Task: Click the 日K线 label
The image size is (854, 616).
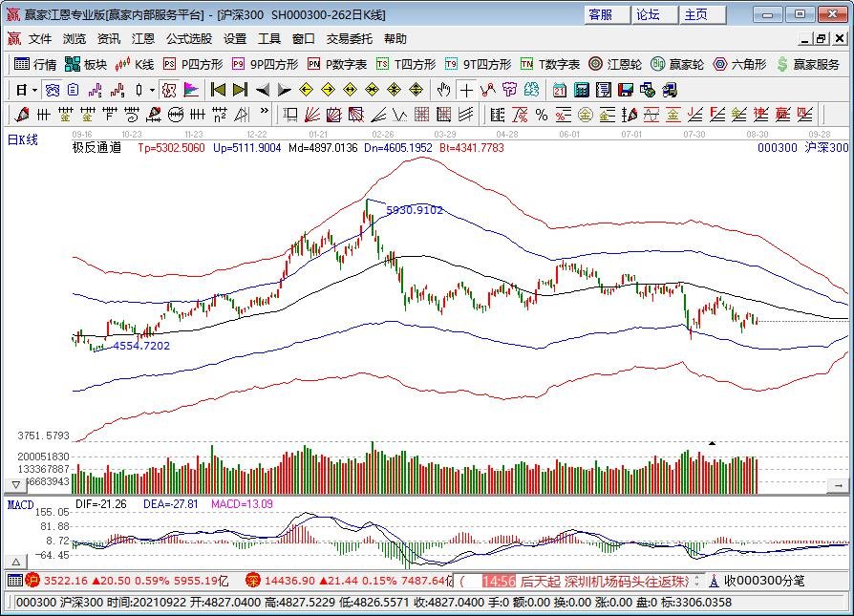Action: 22,139
